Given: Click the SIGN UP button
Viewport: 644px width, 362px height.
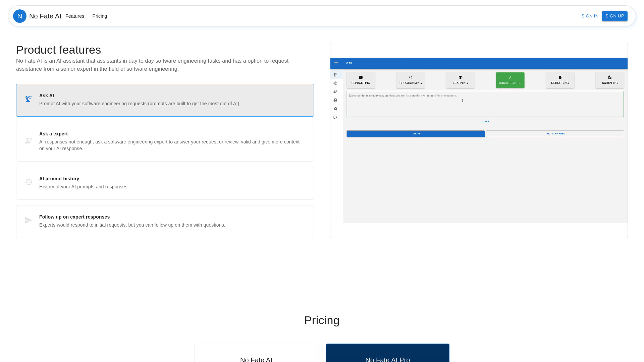Looking at the screenshot, I should (x=615, y=16).
